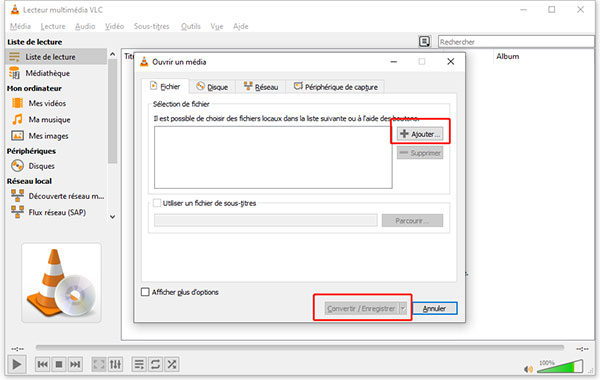Switch to the Fichier tab
The image size is (600, 380).
(x=165, y=86)
